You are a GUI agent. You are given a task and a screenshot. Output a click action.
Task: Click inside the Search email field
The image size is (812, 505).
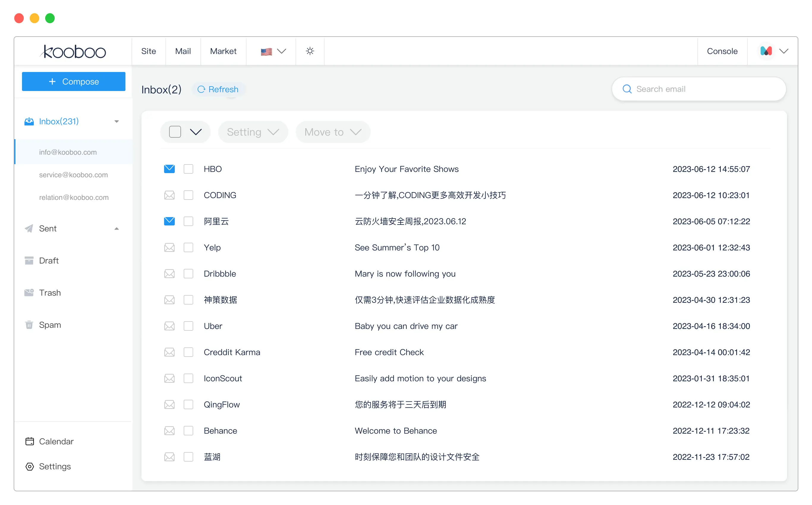tap(684, 89)
